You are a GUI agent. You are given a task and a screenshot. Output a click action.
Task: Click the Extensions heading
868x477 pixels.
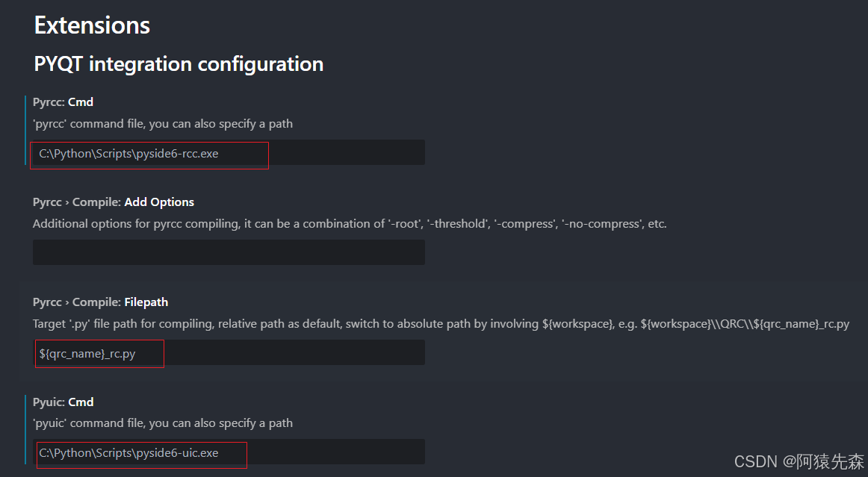click(x=91, y=25)
